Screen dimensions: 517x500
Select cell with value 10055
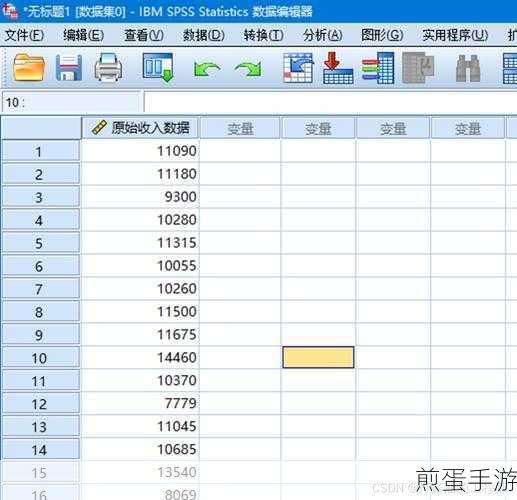point(140,266)
